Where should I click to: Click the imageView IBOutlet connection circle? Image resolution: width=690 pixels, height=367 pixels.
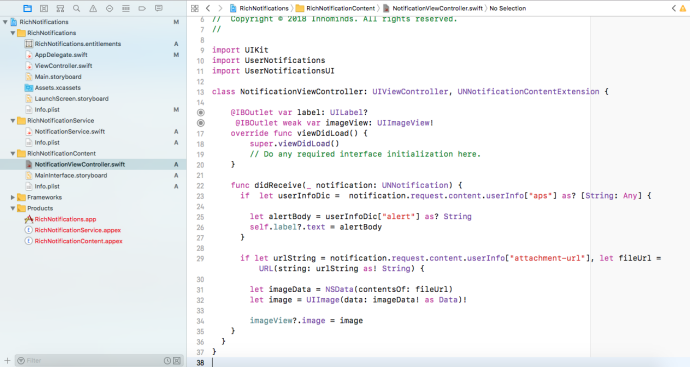[x=201, y=123]
